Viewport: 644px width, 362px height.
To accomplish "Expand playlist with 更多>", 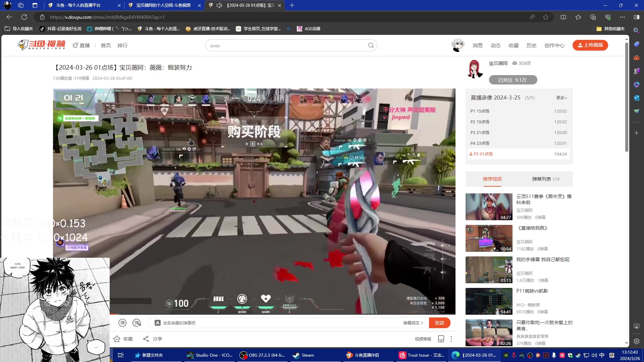I will [x=561, y=98].
